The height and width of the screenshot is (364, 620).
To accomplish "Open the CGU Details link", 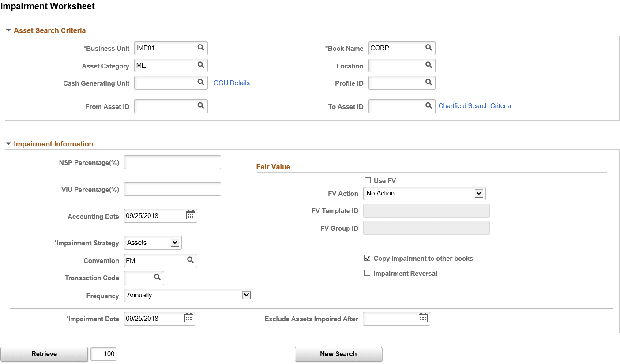I will pyautogui.click(x=232, y=83).
